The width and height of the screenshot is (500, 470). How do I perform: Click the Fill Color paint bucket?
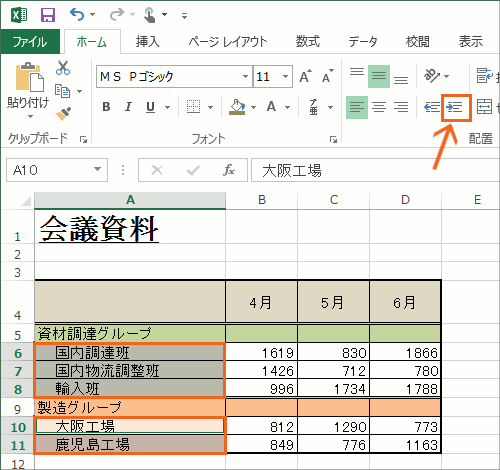click(x=237, y=107)
